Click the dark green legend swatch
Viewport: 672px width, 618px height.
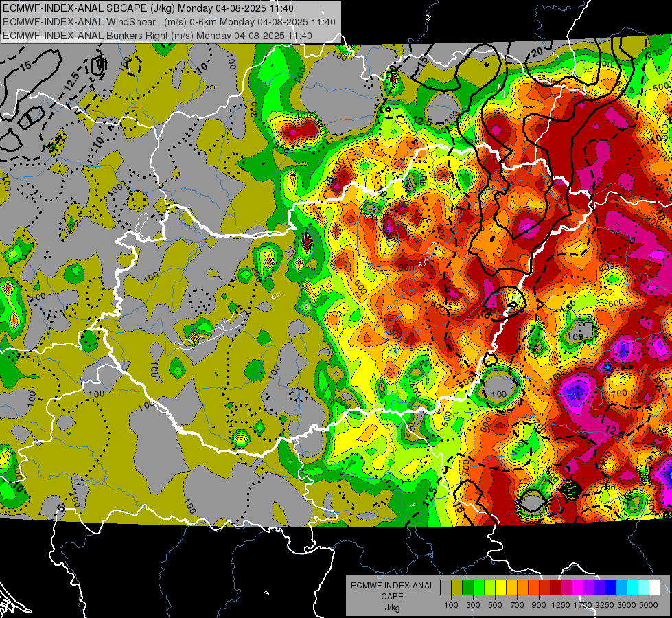pyautogui.click(x=467, y=587)
